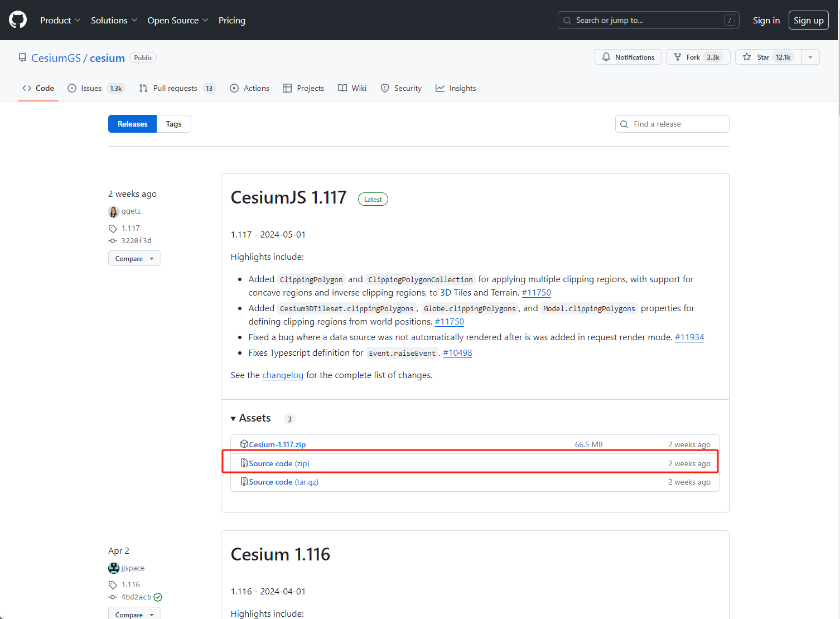This screenshot has width=840, height=619.
Task: Switch to the Code tab
Action: coord(38,88)
